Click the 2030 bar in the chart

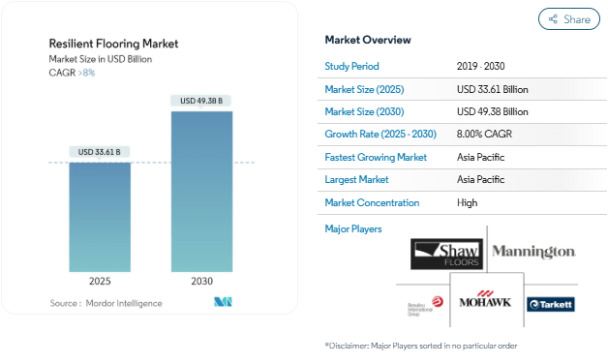pyautogui.click(x=201, y=192)
